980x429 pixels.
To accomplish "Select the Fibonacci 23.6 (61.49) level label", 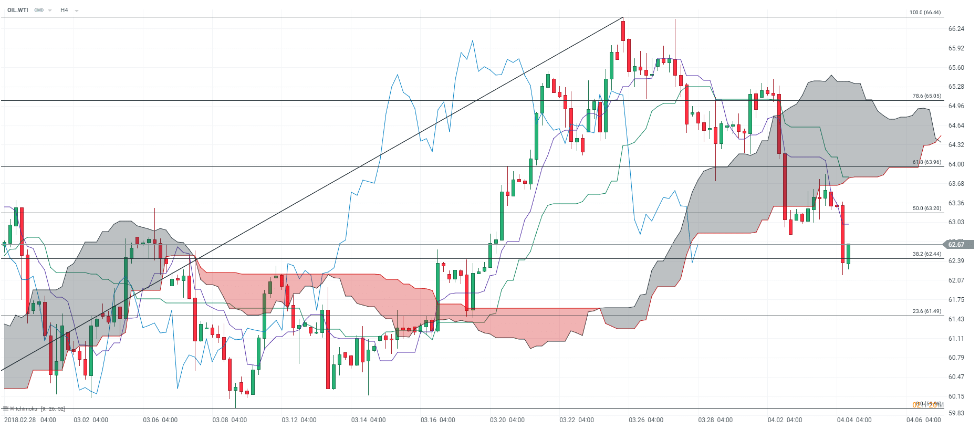I will click(x=926, y=311).
